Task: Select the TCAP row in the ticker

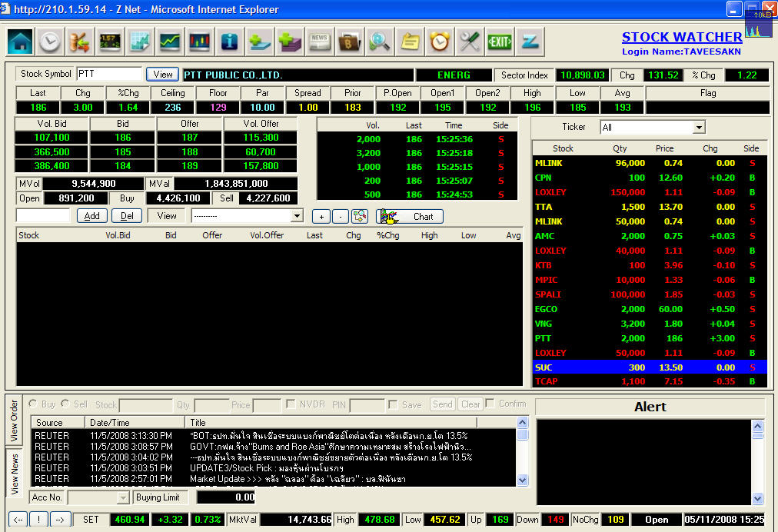Action: point(650,381)
